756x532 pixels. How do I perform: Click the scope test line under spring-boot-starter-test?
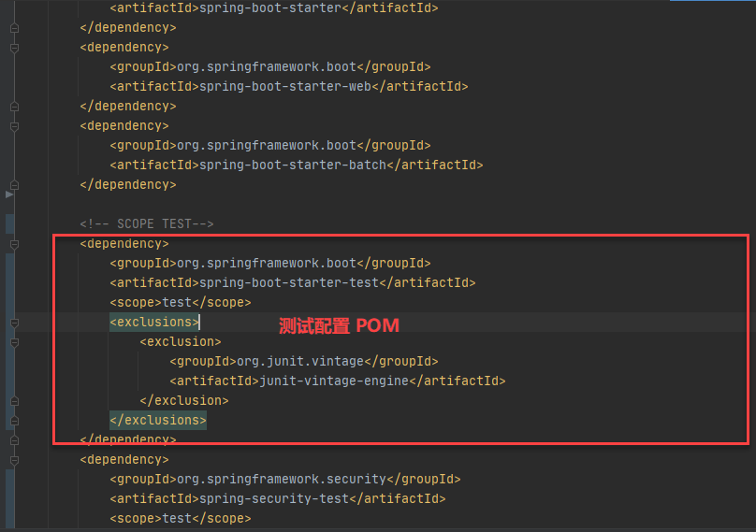tap(181, 302)
